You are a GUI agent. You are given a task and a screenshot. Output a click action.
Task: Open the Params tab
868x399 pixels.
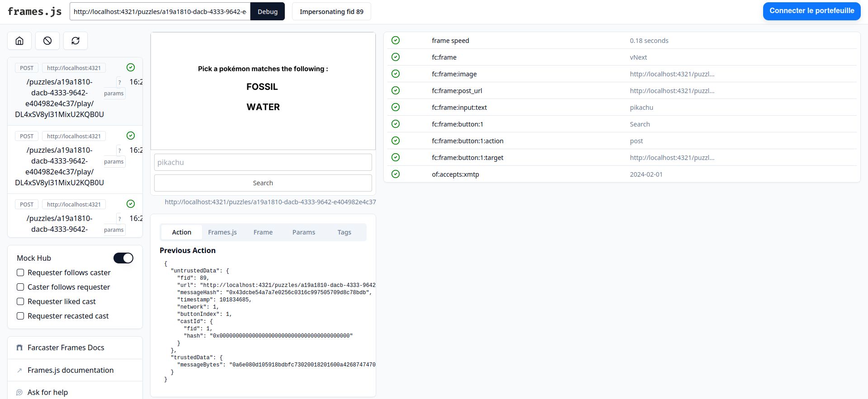(304, 232)
